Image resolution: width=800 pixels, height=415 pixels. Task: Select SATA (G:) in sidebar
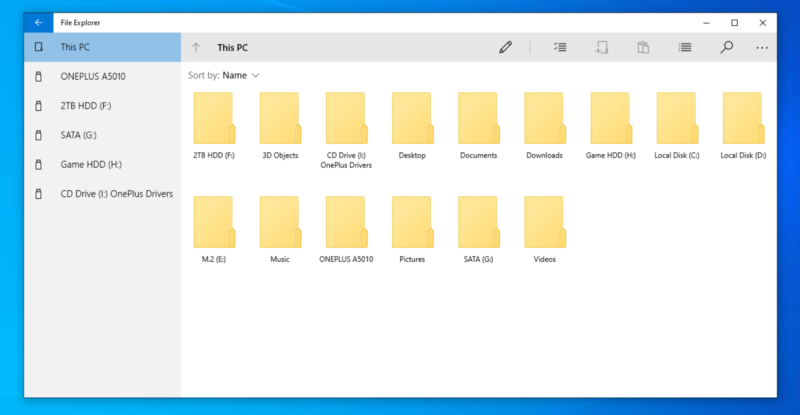103,135
